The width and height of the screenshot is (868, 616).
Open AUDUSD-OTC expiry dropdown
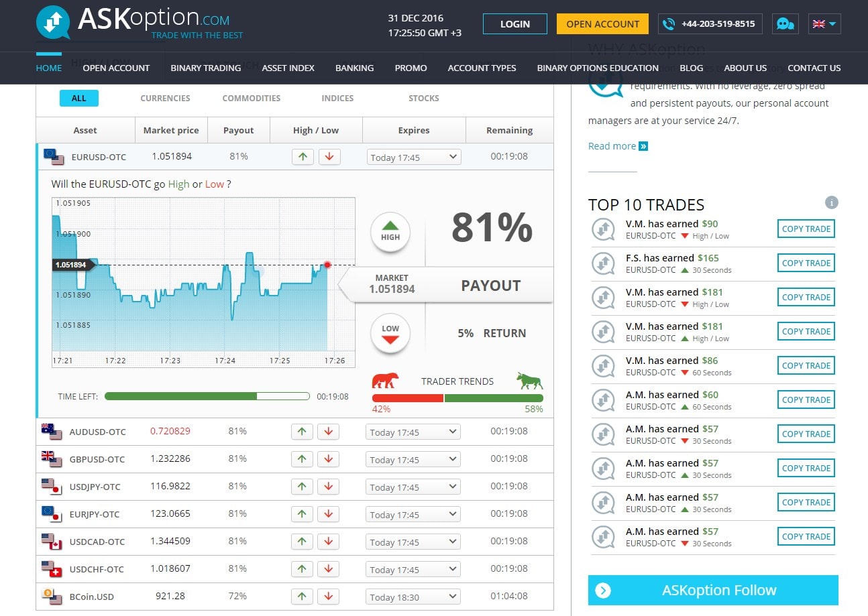coord(413,432)
